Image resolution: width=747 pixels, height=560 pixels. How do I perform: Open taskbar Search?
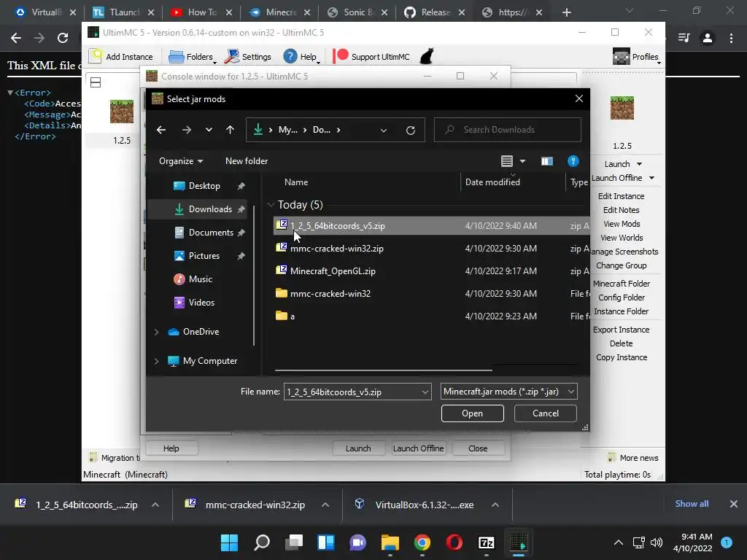262,542
